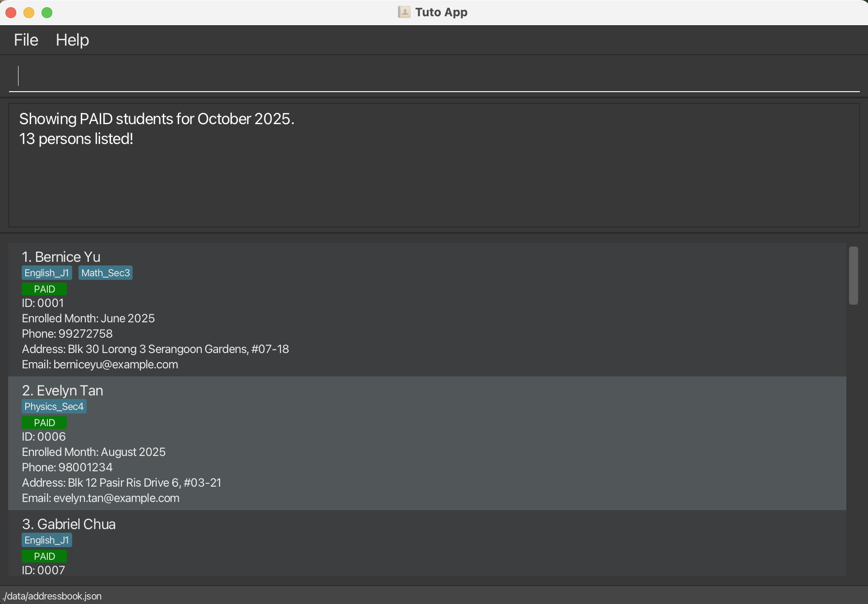Click the English_J1 tag on Bernice Yu

click(x=46, y=273)
